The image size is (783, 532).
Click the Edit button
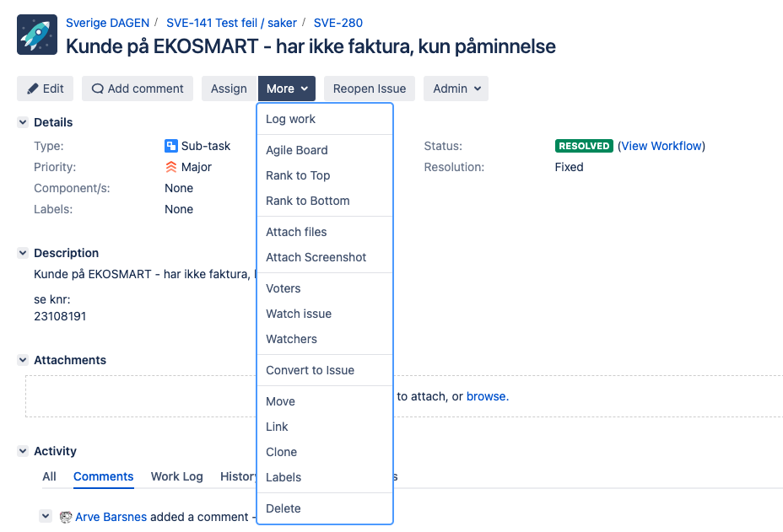tap(45, 89)
